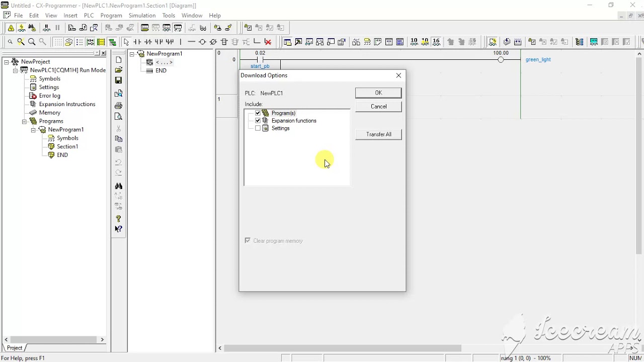Screen dimensions: 644x362
Task: Switch to the Project tab
Action: [x=14, y=348]
